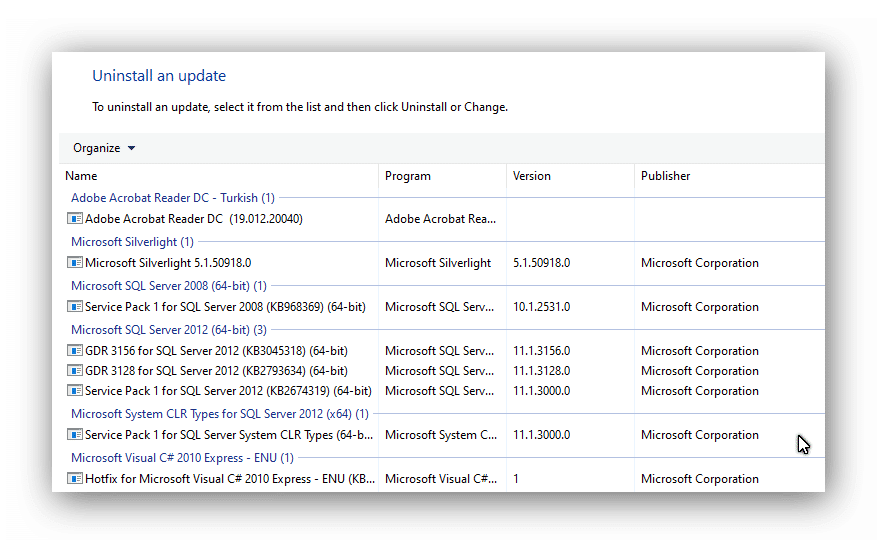The height and width of the screenshot is (544, 877).
Task: Sort the list by Name column
Action: point(81,176)
